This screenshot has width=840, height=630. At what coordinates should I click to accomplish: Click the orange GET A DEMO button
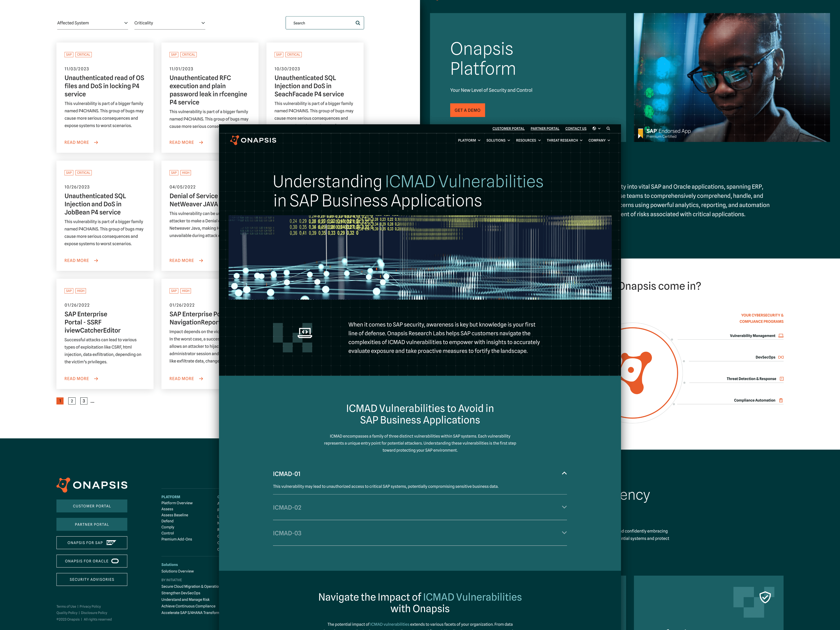tap(467, 110)
